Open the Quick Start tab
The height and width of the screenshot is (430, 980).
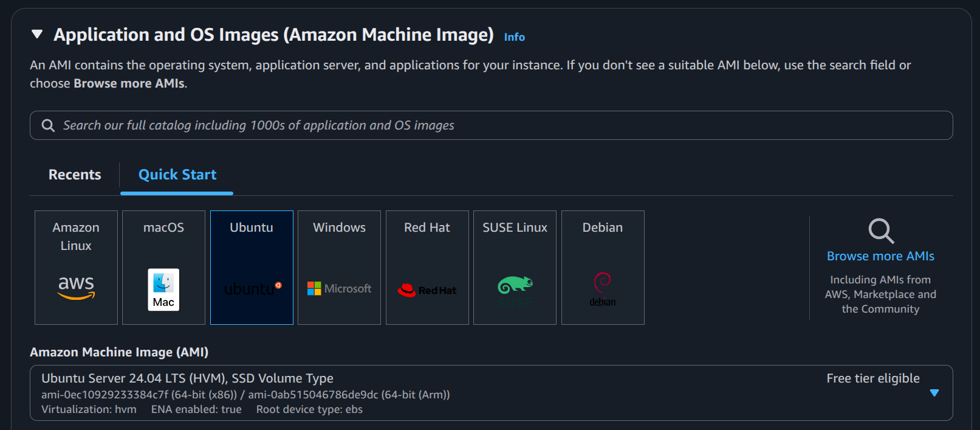click(x=177, y=175)
